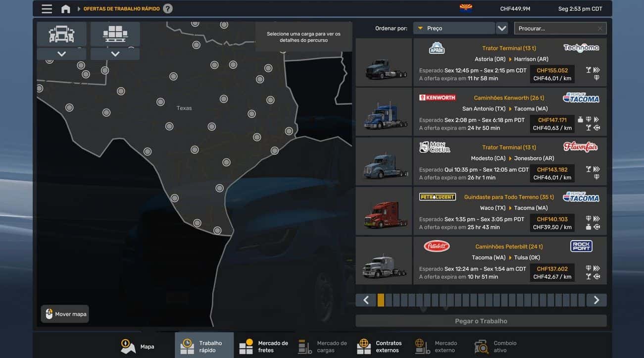Screen dimensions: 644x358
Task: Click the Technoma company logo
Action: point(581,48)
